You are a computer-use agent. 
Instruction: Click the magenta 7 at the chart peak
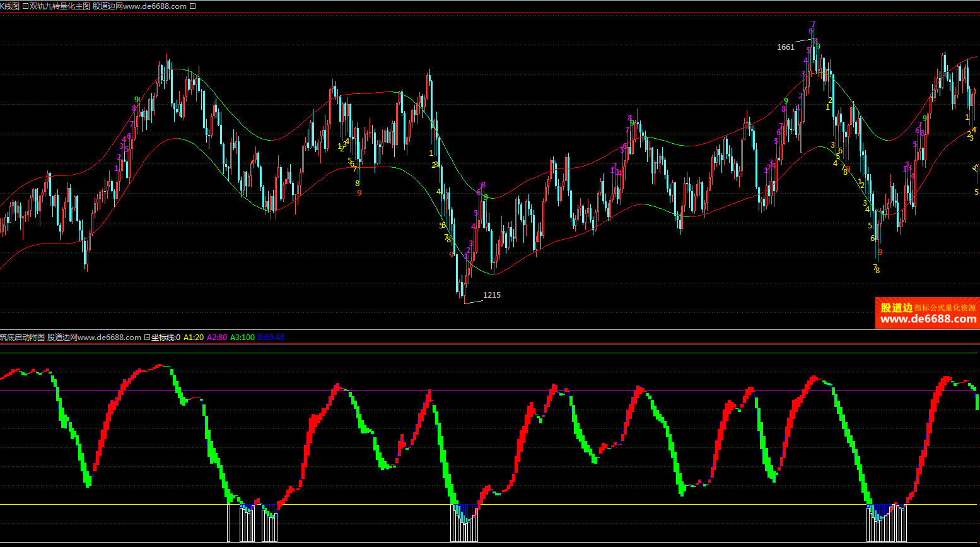click(x=813, y=25)
